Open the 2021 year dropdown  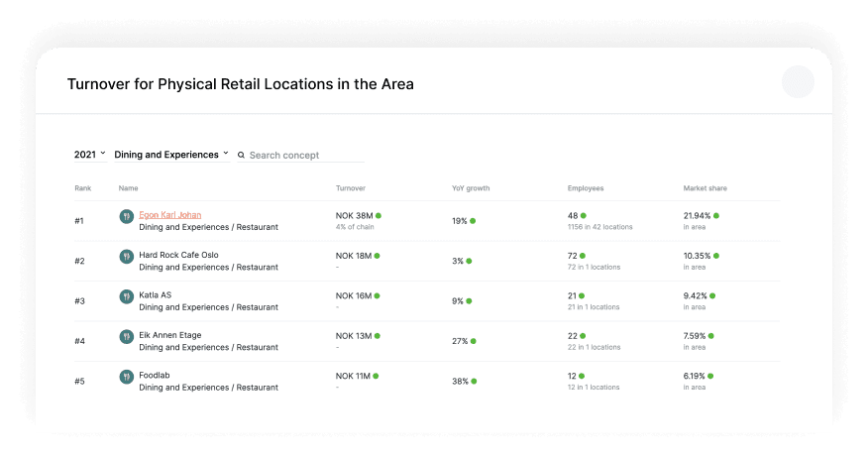(x=90, y=155)
